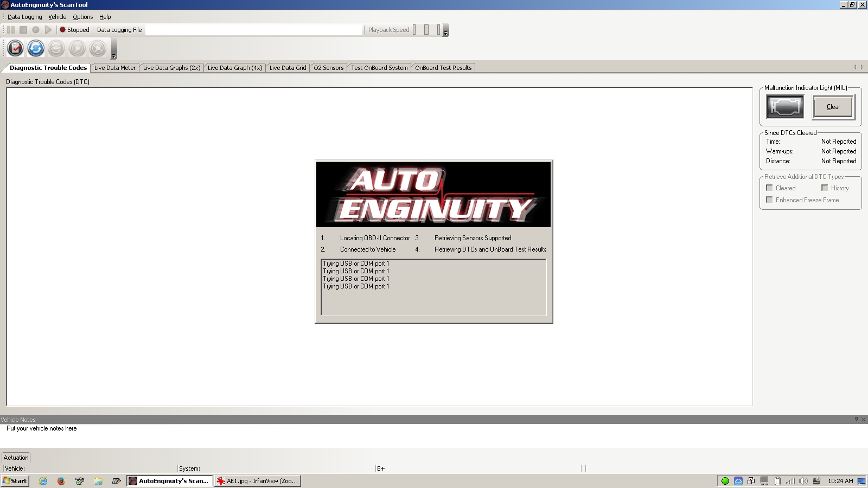Click the play logging playback icon
The height and width of the screenshot is (488, 868).
coord(48,30)
